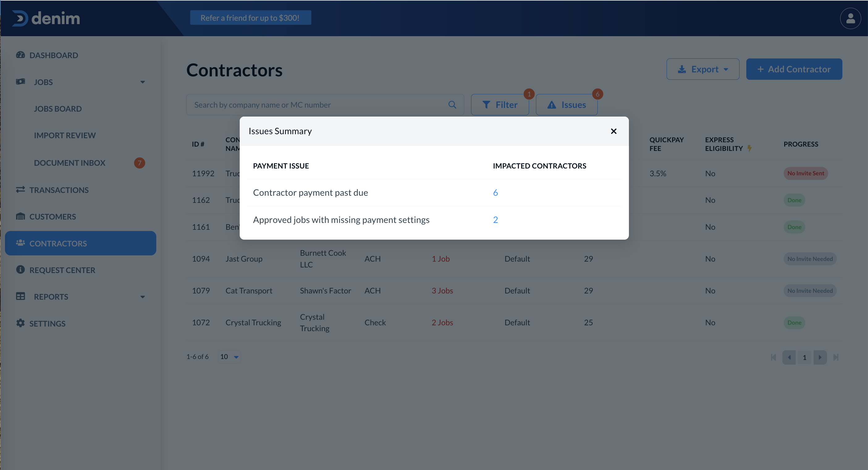Open Document Inbox in sidebar

click(70, 163)
